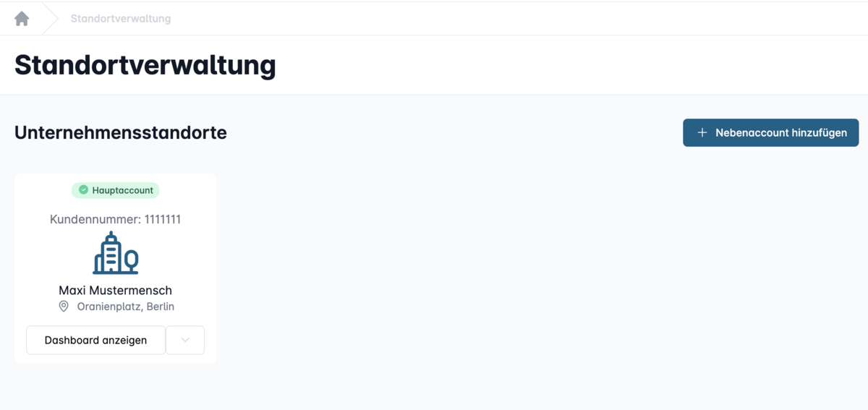Click the Kundennummer label text

pos(95,219)
